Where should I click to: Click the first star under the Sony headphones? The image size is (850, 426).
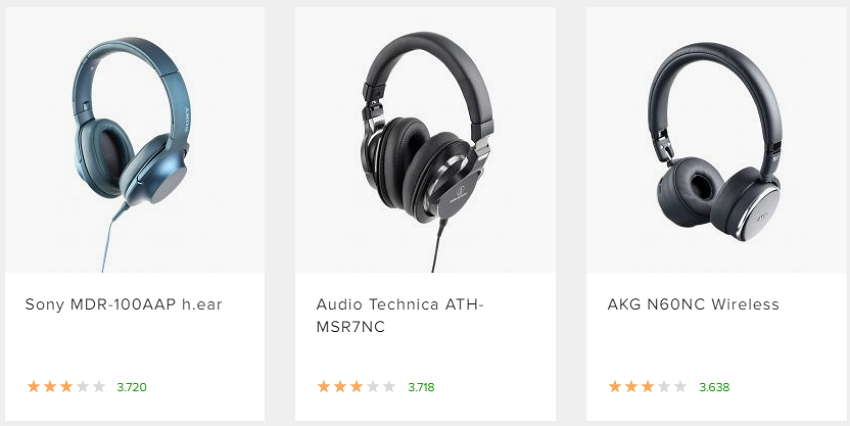coord(34,386)
